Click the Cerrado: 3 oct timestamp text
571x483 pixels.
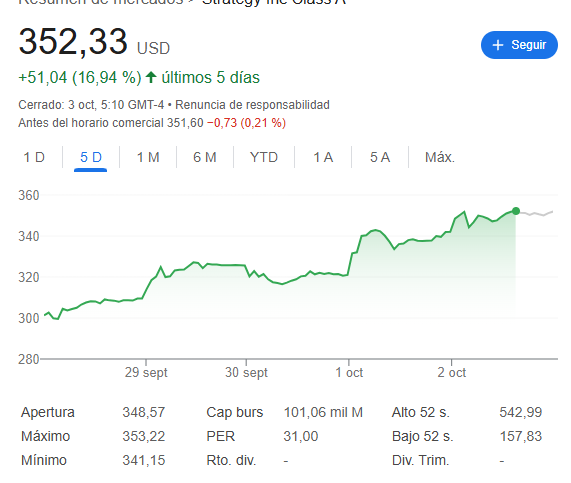click(91, 105)
